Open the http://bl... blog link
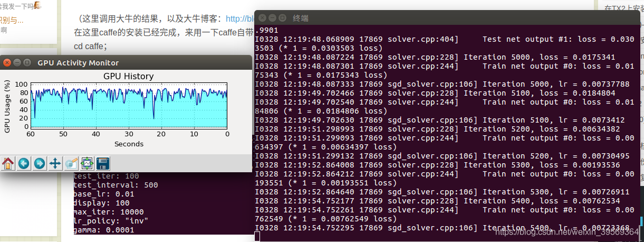The width and height of the screenshot is (644, 242). 239,18
